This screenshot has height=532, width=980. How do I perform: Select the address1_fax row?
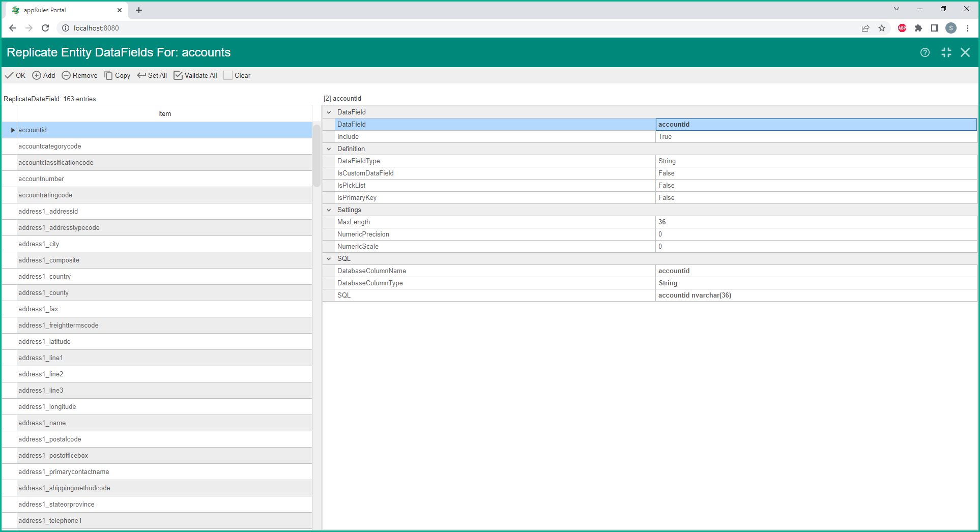157,309
